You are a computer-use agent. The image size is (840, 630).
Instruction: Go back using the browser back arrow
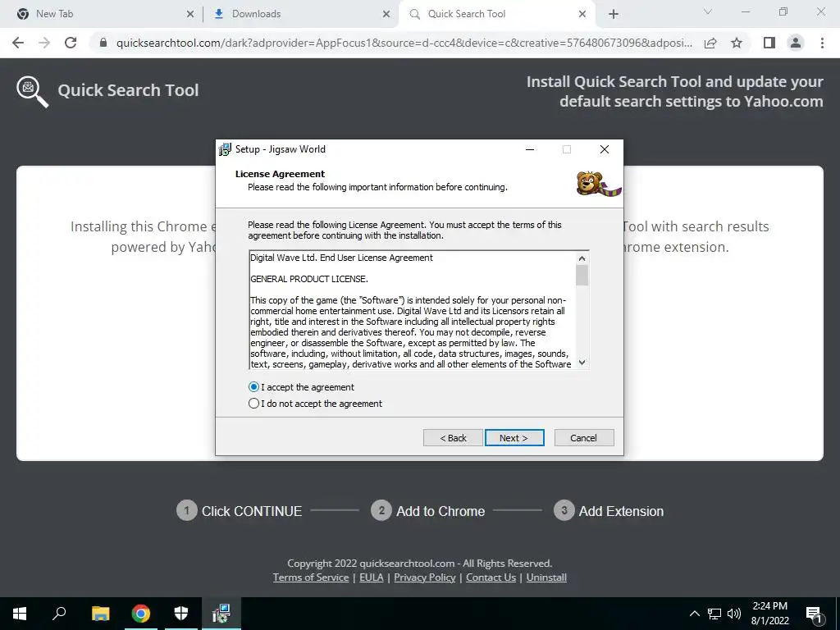point(18,43)
